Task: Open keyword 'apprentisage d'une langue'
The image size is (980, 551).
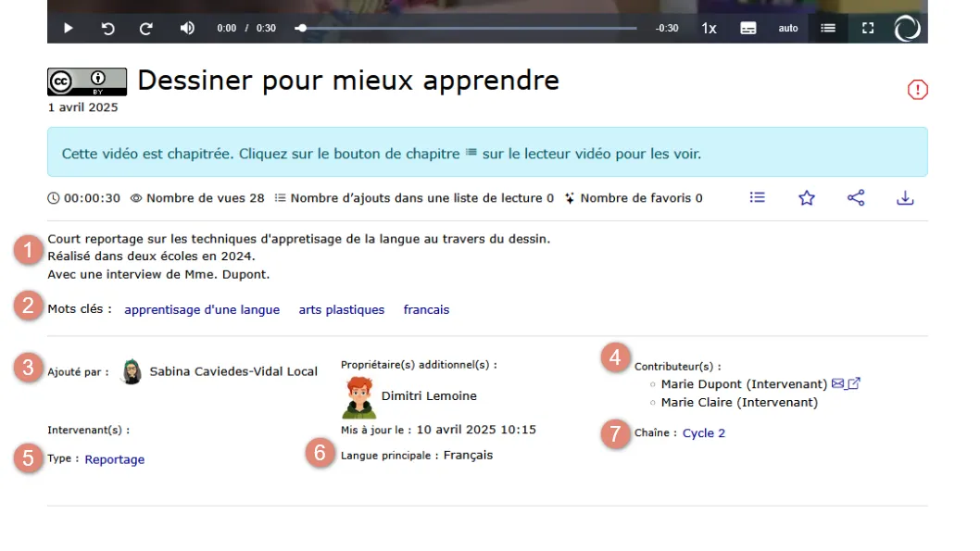Action: tap(202, 310)
